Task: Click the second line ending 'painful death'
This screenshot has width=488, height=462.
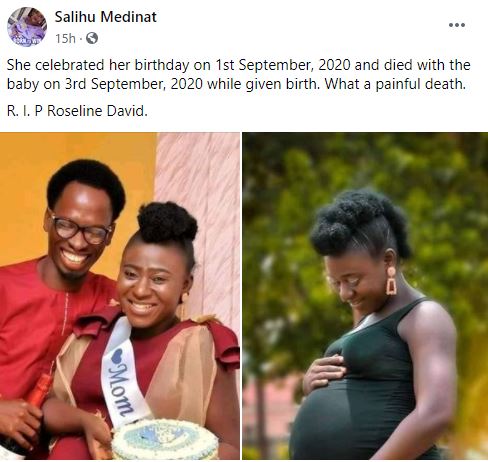Action: point(236,84)
